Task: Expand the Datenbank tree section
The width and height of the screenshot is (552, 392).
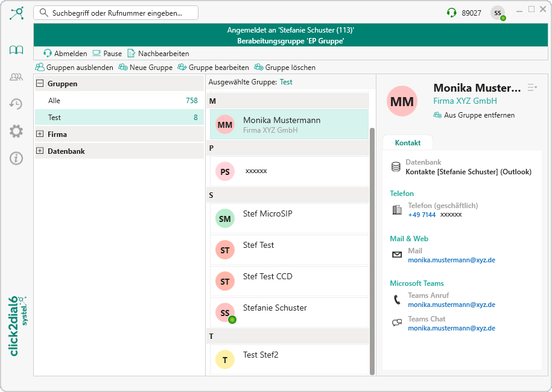Action: tap(40, 151)
